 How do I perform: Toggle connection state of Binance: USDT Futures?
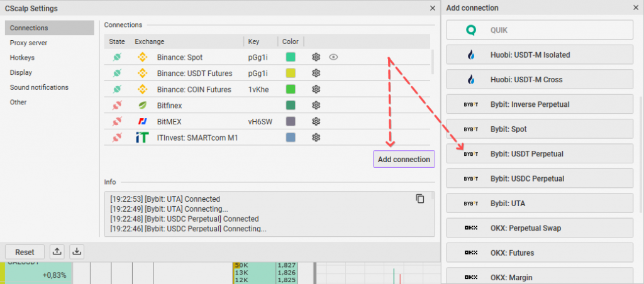point(117,73)
